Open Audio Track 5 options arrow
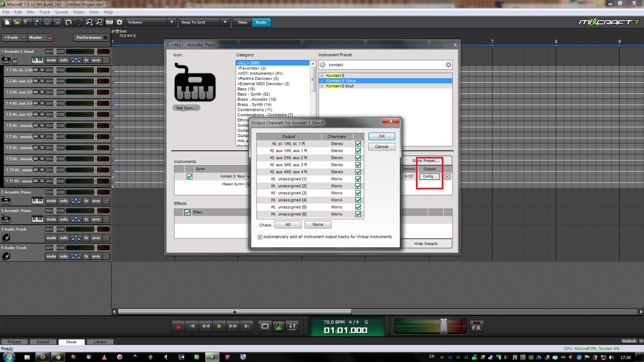 tap(106, 256)
